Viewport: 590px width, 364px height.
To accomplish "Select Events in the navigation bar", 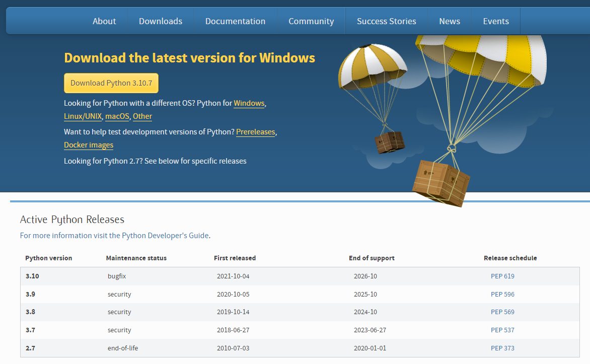I will point(496,21).
